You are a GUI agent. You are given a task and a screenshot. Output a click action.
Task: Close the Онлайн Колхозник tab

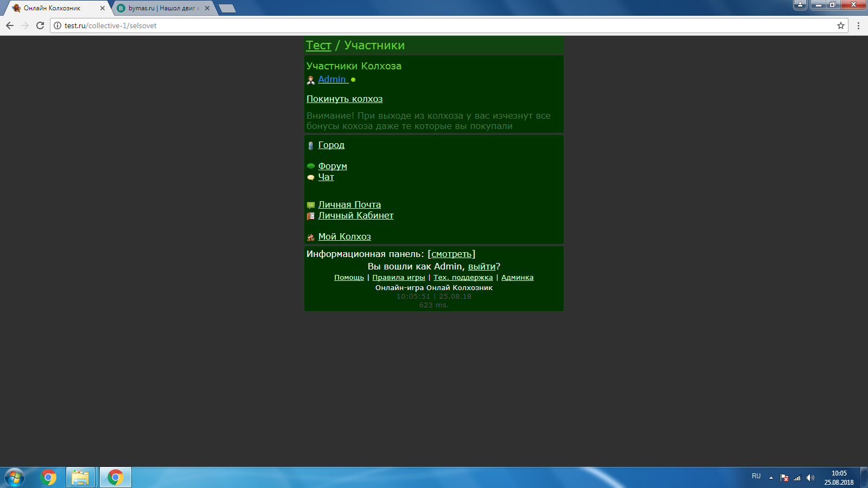tap(103, 8)
